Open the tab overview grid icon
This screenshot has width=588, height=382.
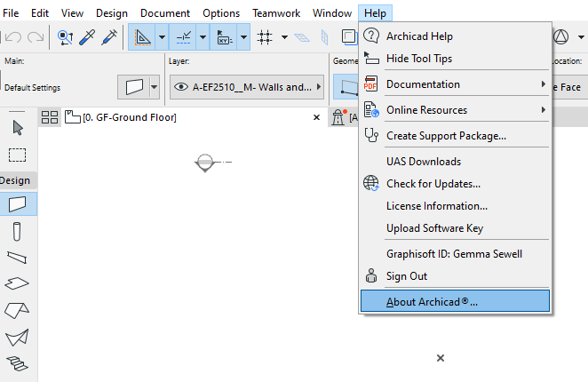[50, 117]
